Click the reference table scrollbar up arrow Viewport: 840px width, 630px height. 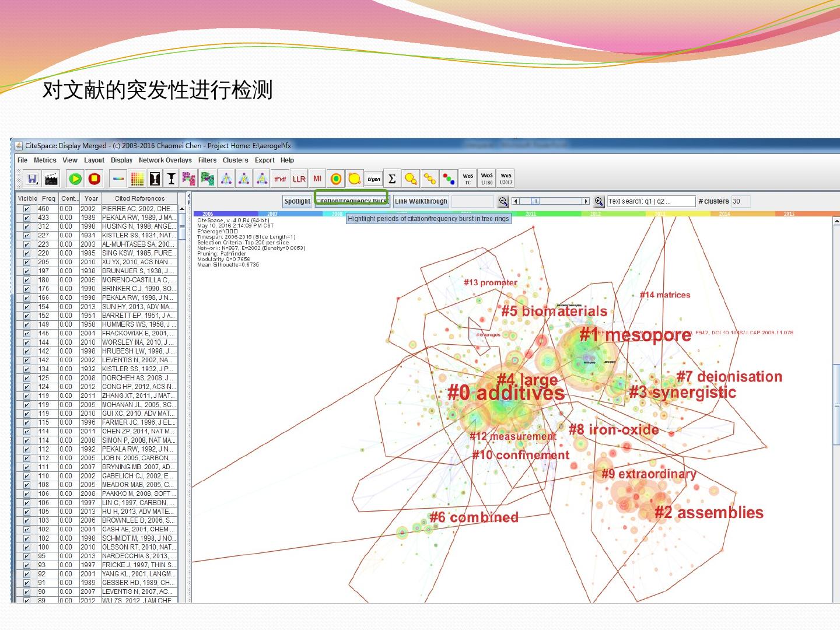click(x=182, y=209)
